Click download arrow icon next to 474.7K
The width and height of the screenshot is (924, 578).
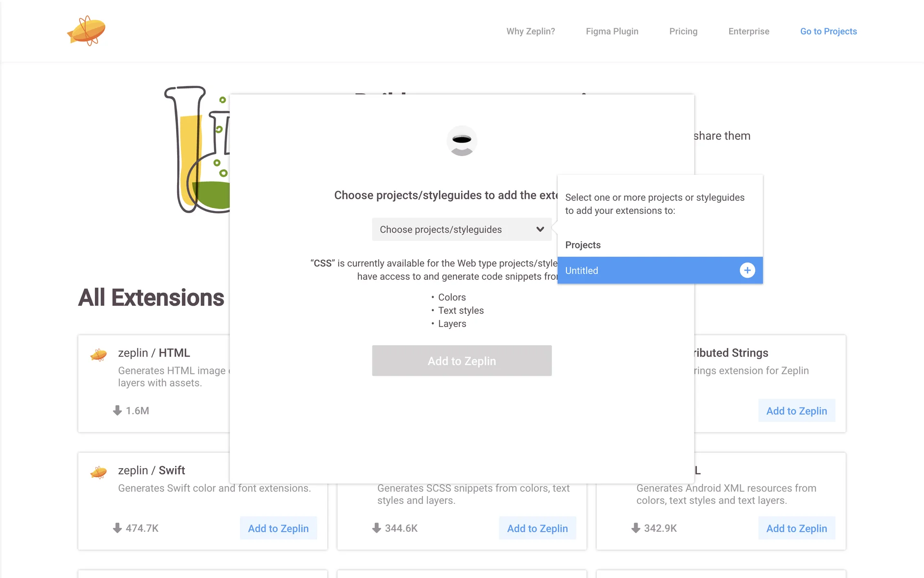click(117, 528)
